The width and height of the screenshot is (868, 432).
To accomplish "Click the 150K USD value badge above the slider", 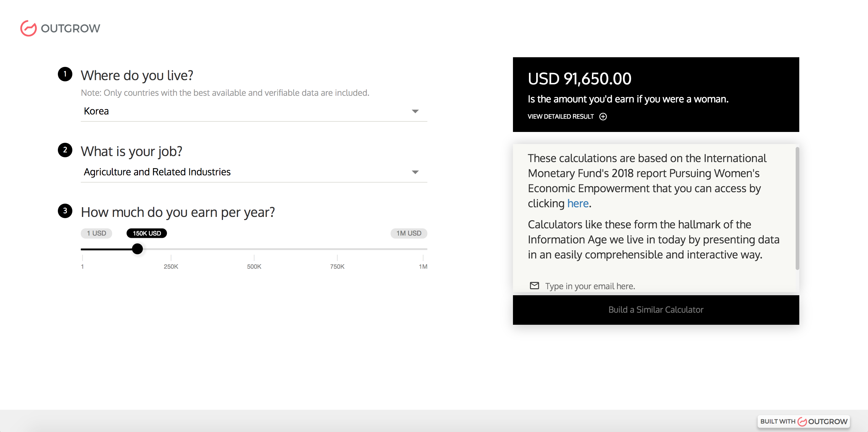I will (146, 233).
